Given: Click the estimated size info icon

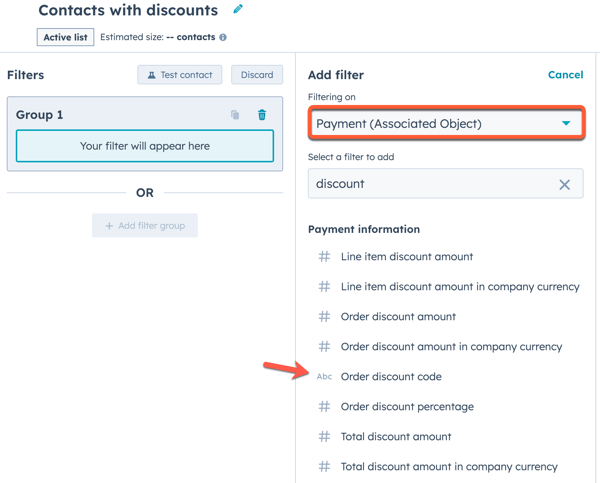Looking at the screenshot, I should click(x=223, y=37).
